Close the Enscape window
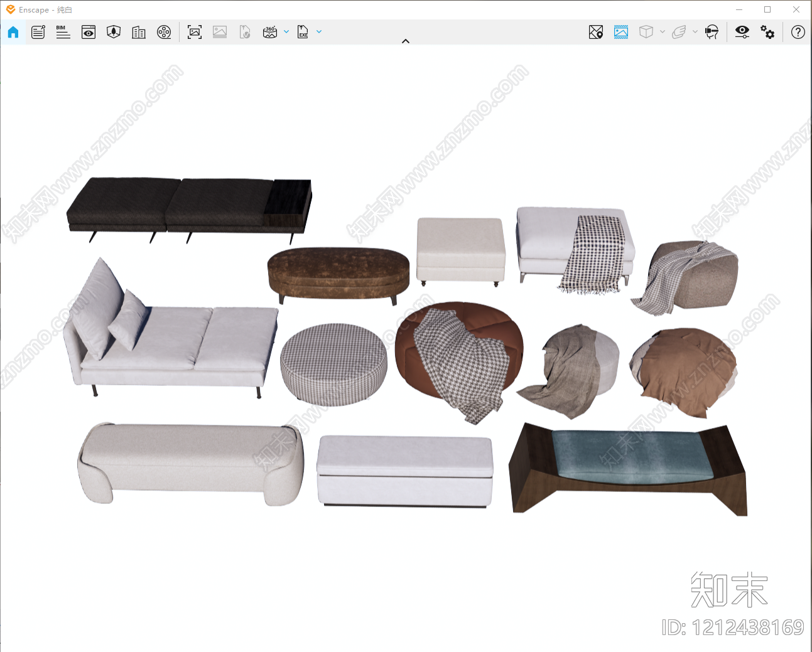 [796, 9]
